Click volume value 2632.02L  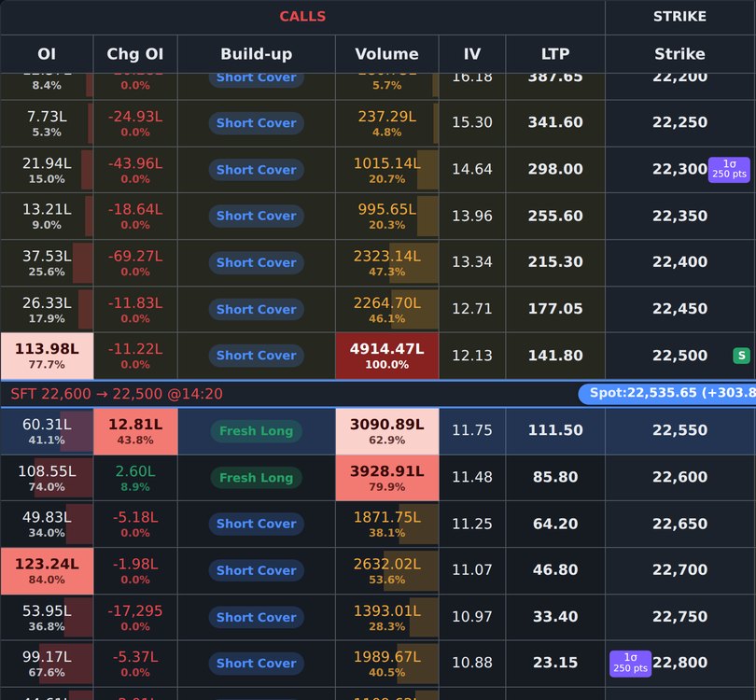coord(386,564)
